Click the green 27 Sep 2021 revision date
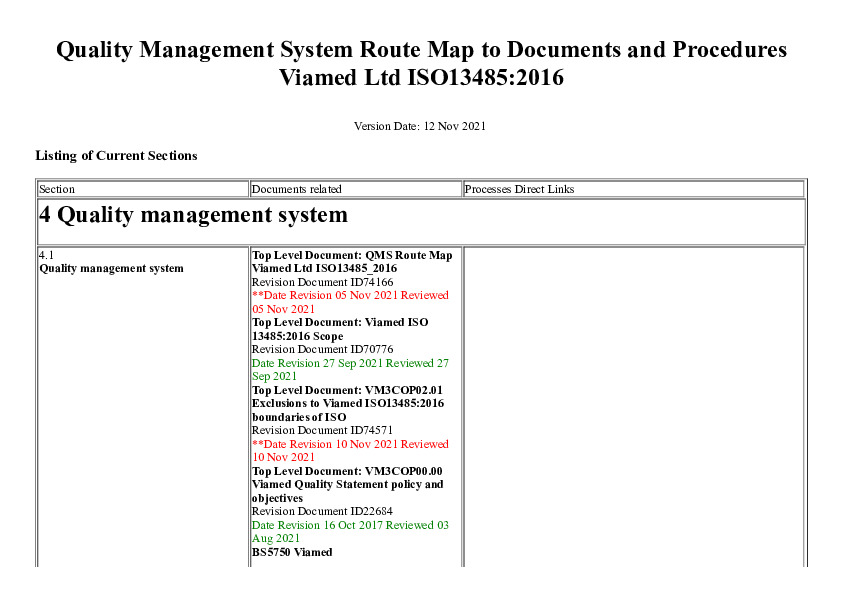Viewport: 842px width, 595px height. [350, 369]
